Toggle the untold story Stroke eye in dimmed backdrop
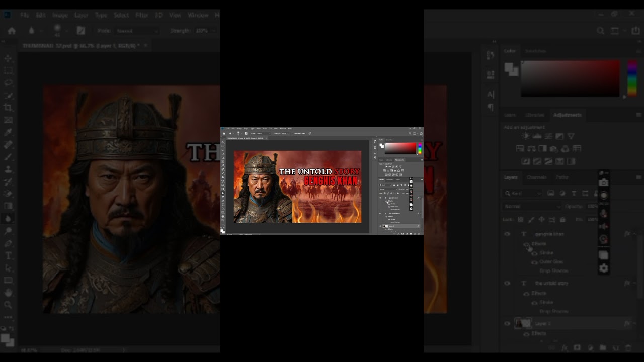644x362 pixels. [x=534, y=302]
